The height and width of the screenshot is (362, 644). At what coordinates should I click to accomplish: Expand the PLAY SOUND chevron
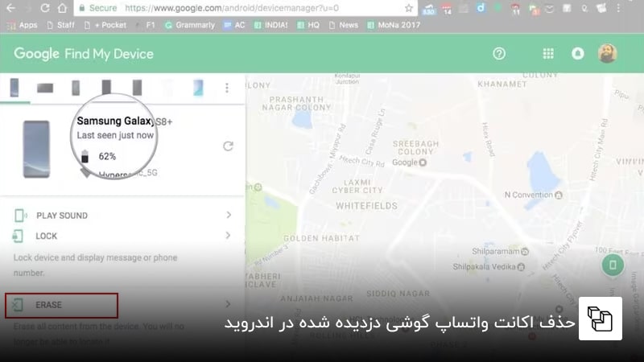point(229,215)
